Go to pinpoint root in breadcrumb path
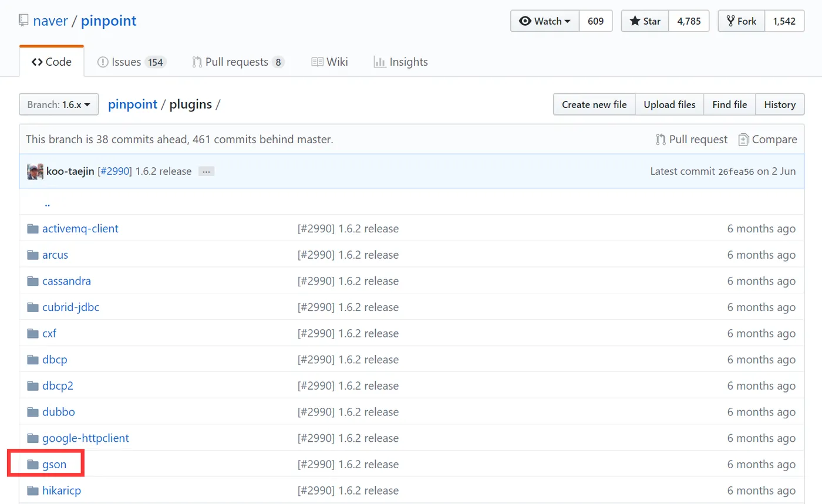The height and width of the screenshot is (504, 822). [x=133, y=104]
